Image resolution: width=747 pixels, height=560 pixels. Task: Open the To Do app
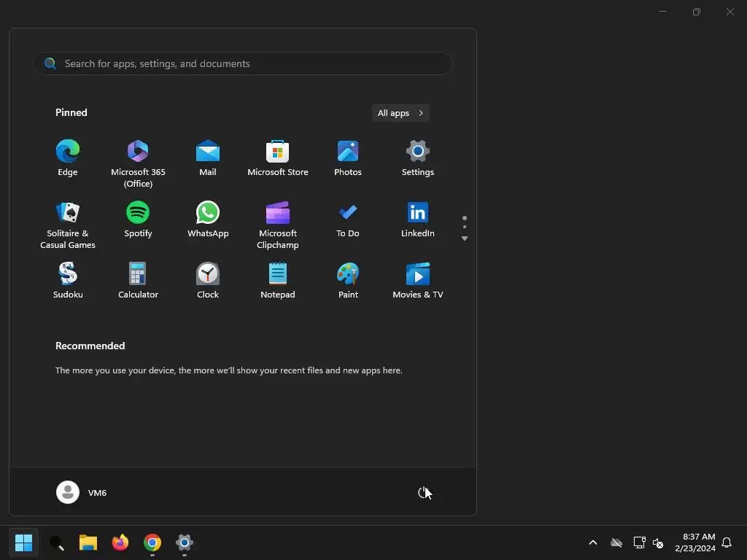(348, 219)
